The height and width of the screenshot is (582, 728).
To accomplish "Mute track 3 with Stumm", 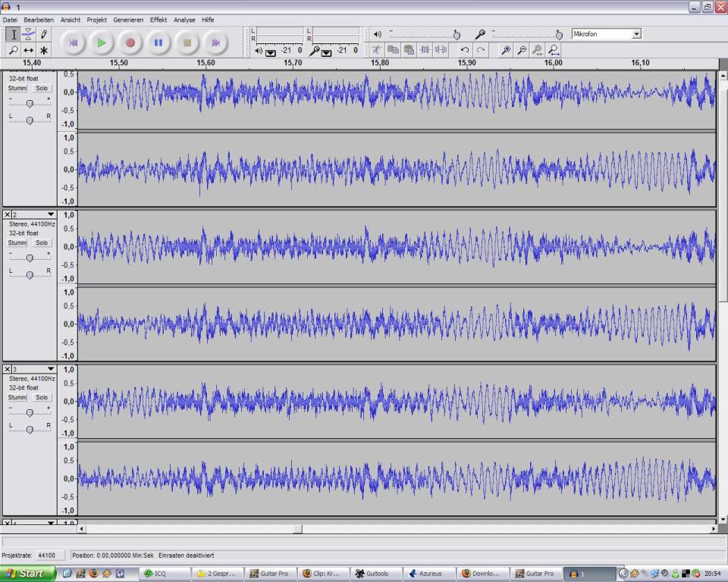I will (x=17, y=397).
